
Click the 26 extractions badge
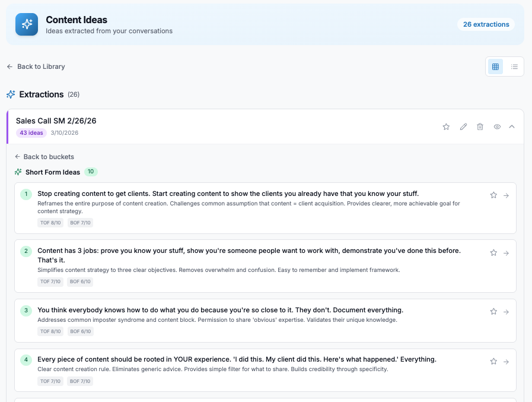point(486,24)
